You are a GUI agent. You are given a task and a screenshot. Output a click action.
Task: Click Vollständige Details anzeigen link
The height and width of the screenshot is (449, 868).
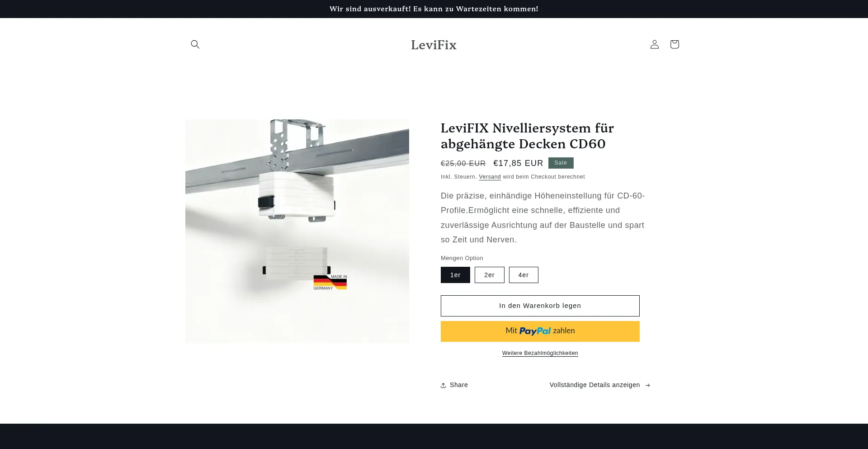tap(594, 385)
